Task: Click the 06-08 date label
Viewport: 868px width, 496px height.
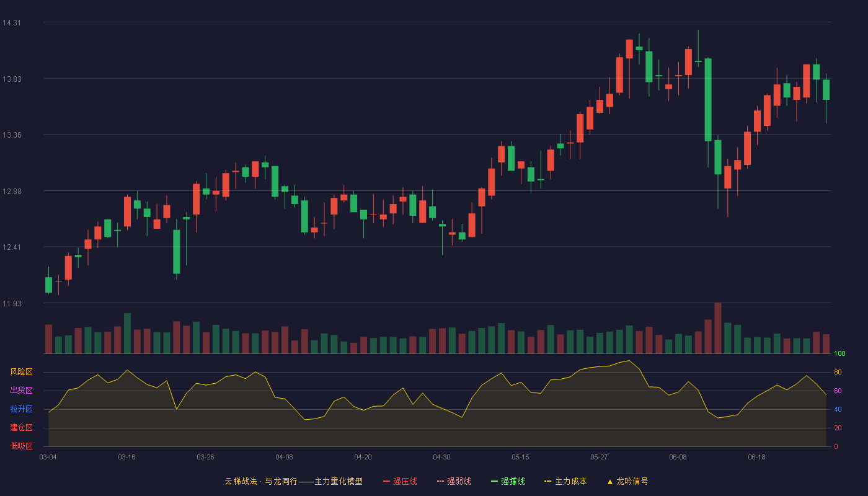Action: click(678, 457)
